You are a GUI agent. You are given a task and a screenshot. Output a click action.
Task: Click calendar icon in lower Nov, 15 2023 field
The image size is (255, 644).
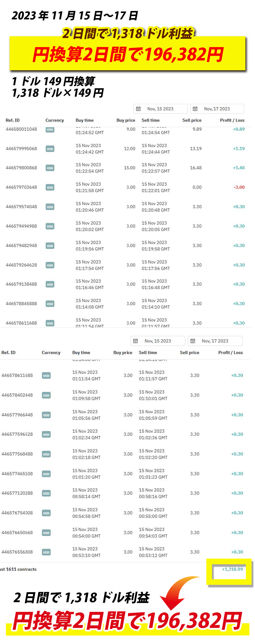(x=135, y=341)
